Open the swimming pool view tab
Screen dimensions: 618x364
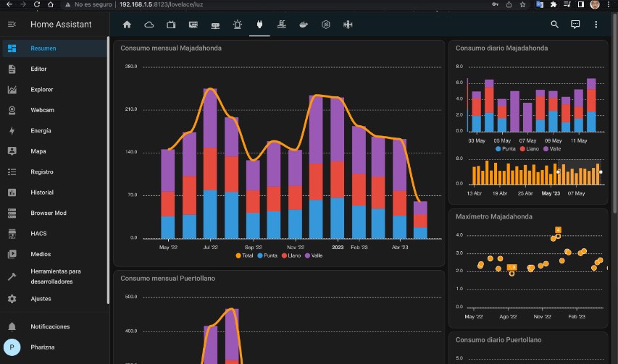(x=281, y=25)
